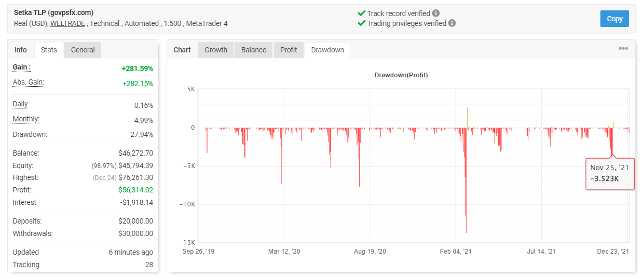
Task: Click the Trading privileges verified checkmark
Action: [362, 23]
